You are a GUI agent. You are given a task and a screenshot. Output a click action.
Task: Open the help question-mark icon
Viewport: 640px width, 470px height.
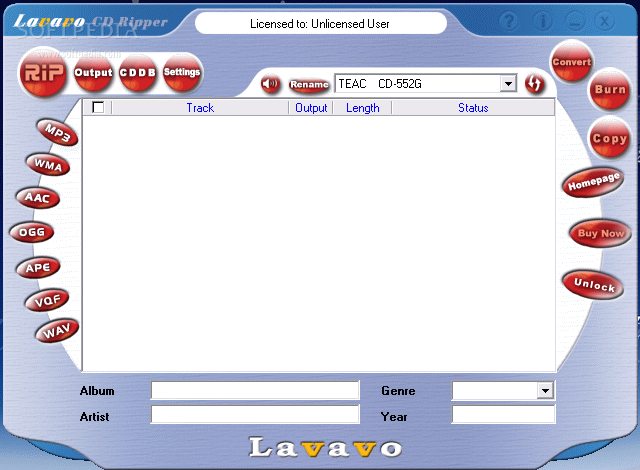[x=509, y=21]
